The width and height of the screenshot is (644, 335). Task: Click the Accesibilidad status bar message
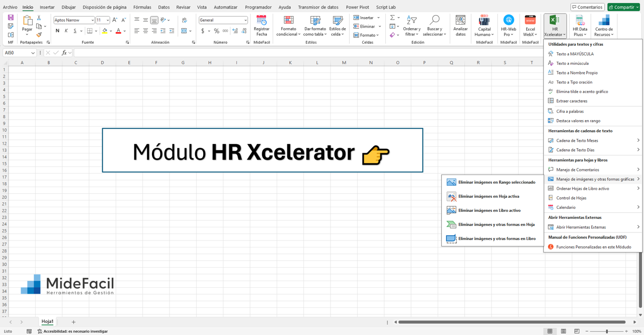72,331
